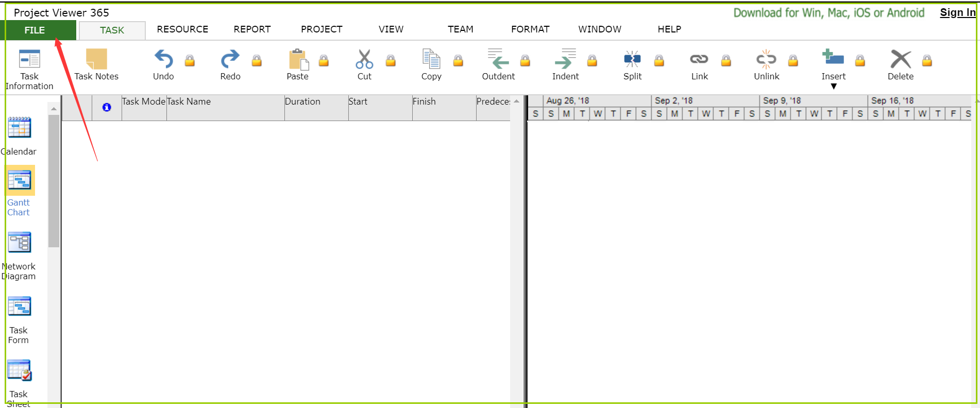Open the WINDOW tab
This screenshot has width=980, height=408.
pos(600,29)
